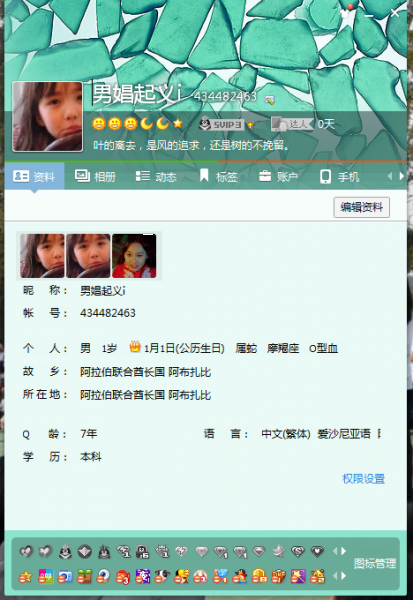Click the O型血 blood type text
Screen dimensions: 413x600
coord(323,348)
